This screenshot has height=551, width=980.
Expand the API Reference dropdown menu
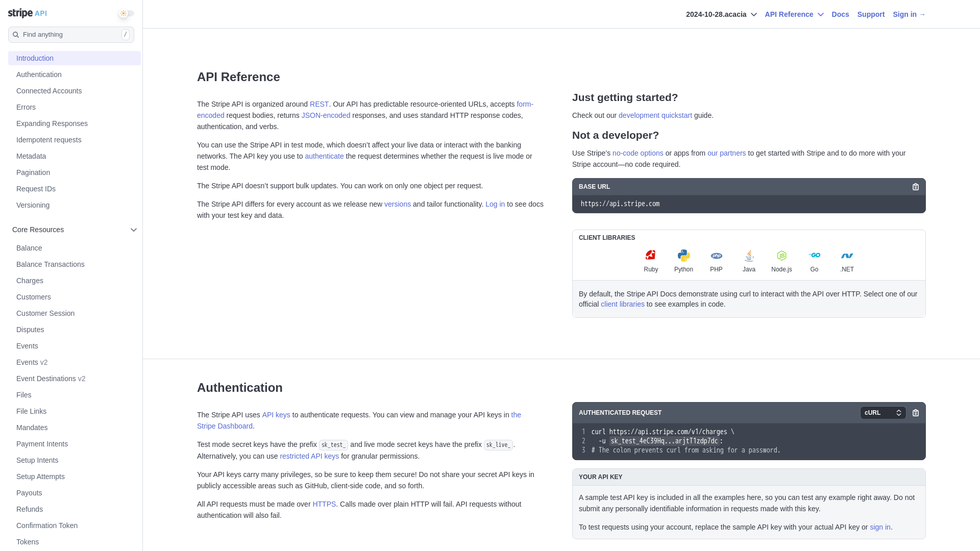click(795, 14)
